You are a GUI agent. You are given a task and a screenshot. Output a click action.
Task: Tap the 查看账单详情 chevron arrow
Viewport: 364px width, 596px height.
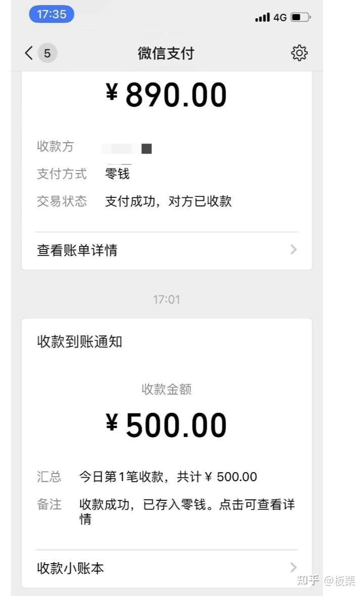294,250
